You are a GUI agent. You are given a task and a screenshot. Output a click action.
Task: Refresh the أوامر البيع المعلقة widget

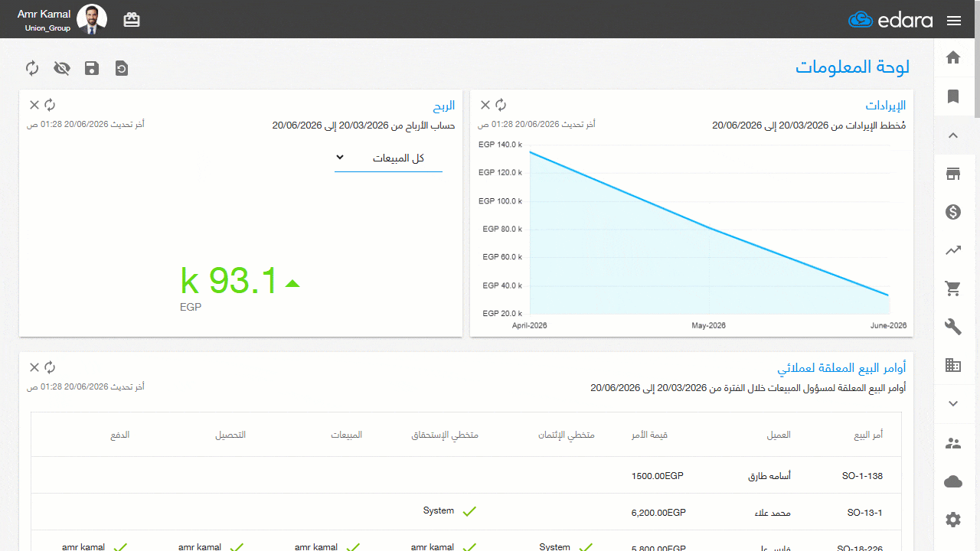[50, 367]
